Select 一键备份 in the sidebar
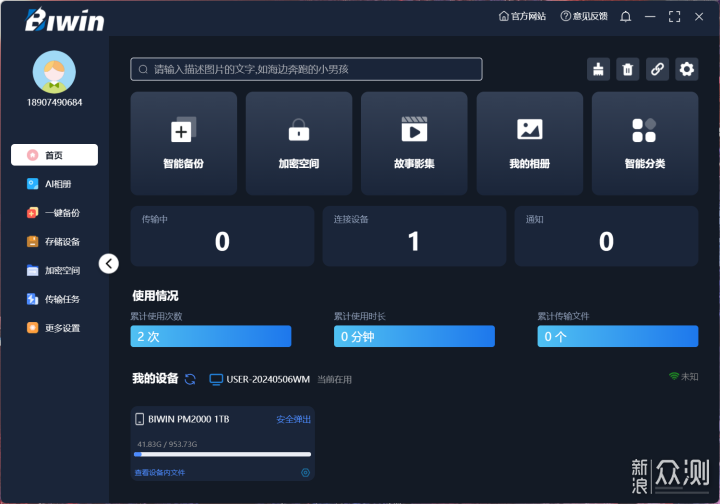720x504 pixels. pyautogui.click(x=54, y=213)
